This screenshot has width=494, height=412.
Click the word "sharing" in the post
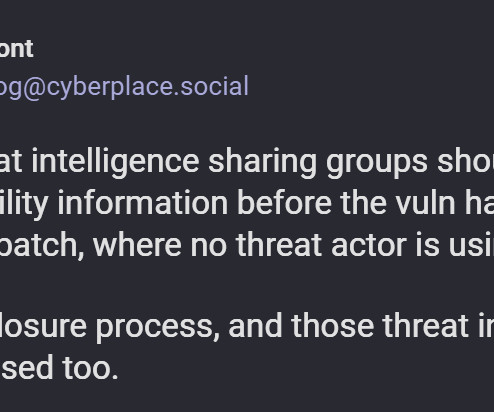click(262, 162)
